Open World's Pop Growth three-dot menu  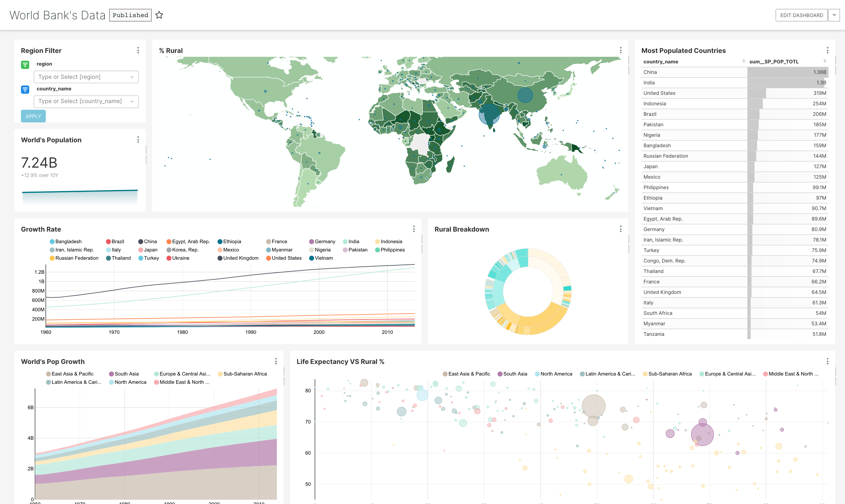(x=276, y=361)
